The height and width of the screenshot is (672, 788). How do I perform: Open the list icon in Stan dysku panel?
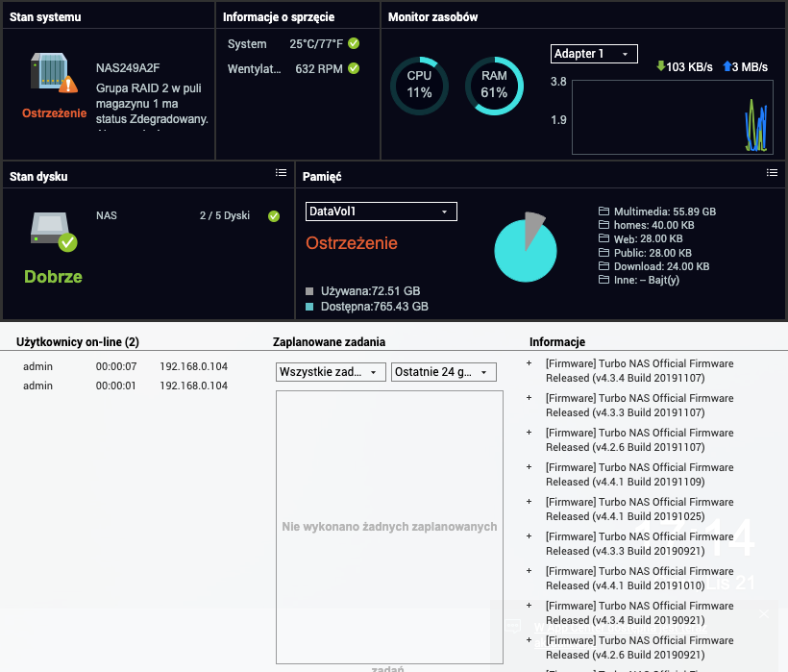pos(281,173)
